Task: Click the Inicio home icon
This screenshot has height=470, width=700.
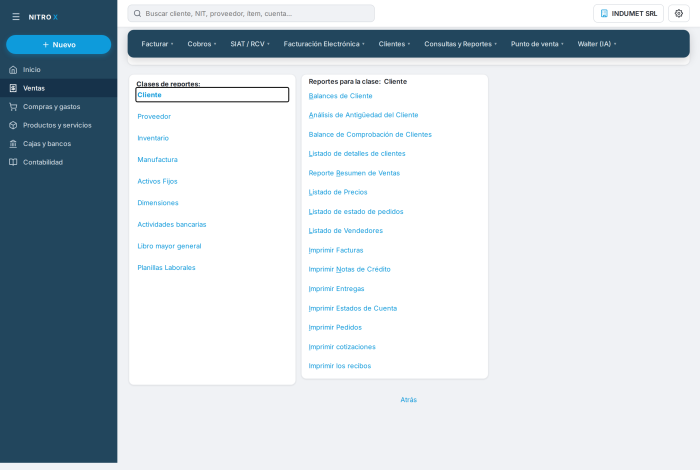Action: (13, 70)
